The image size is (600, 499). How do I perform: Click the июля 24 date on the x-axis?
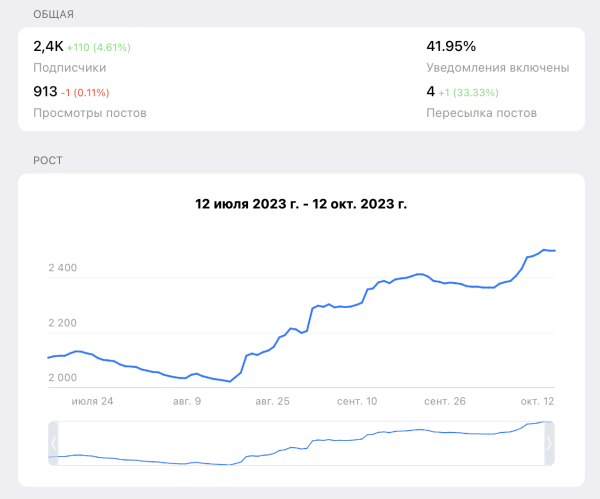(92, 400)
